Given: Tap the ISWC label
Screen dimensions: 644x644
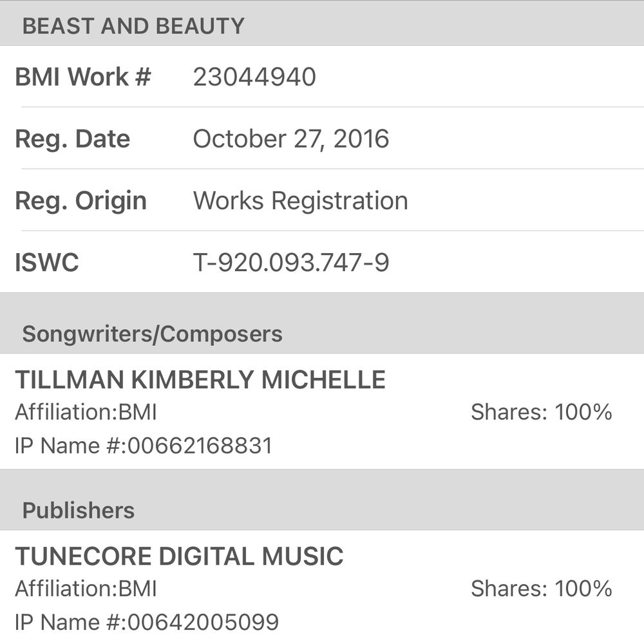Looking at the screenshot, I should point(47,263).
